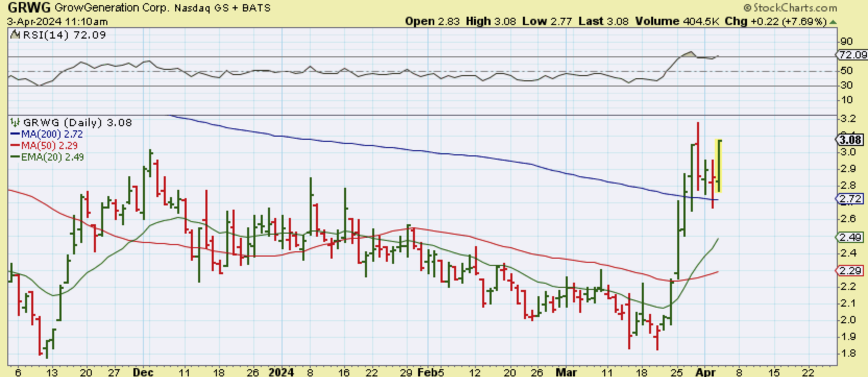Click the Dec label on the date axis
This screenshot has width=868, height=377.
pyautogui.click(x=143, y=372)
